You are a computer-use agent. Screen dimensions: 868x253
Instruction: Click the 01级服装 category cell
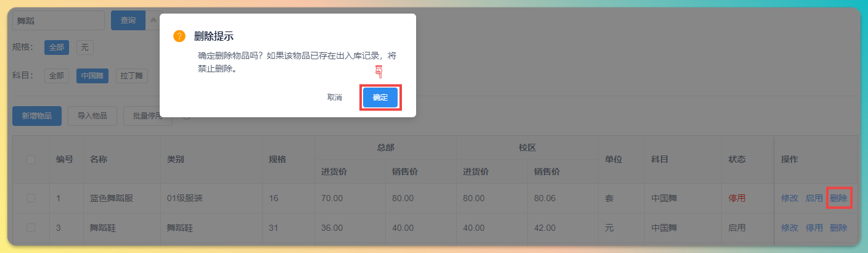pos(185,198)
